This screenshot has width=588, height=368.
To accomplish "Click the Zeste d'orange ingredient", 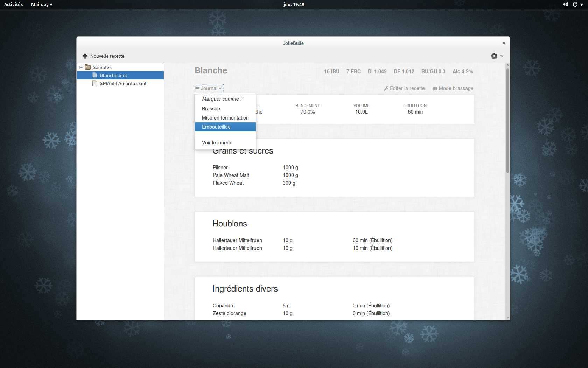I will 230,313.
